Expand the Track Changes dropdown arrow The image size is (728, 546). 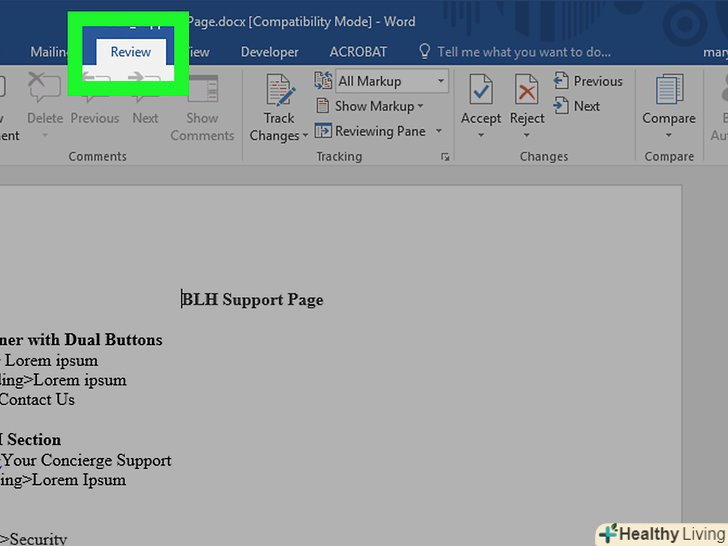pos(305,136)
